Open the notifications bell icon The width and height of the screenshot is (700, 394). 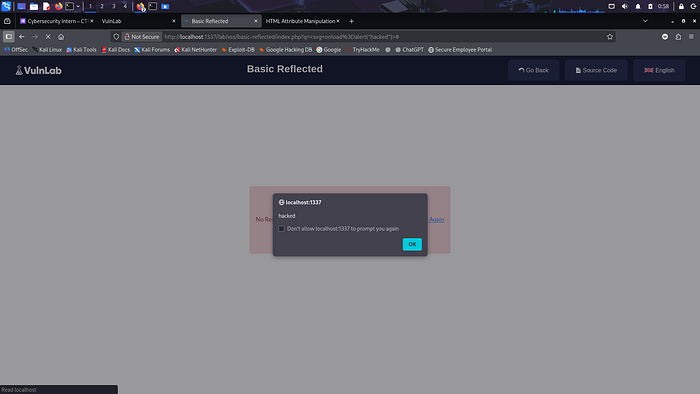(638, 6)
